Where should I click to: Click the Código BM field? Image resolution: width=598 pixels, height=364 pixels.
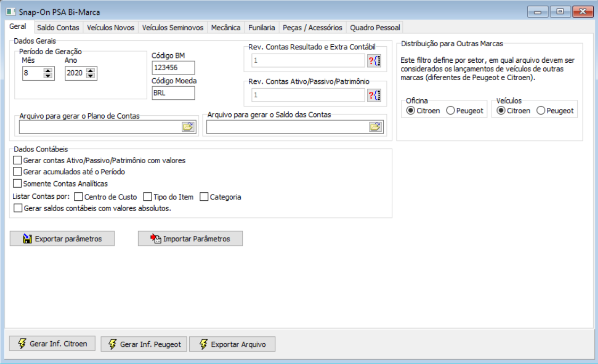coord(173,68)
